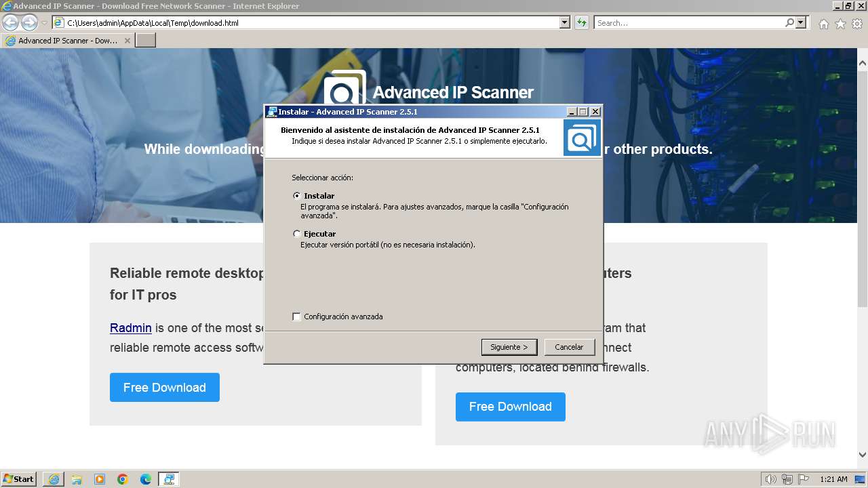This screenshot has width=868, height=488.
Task: Click 'Seleccionar acción:' label
Action: pyautogui.click(x=323, y=178)
